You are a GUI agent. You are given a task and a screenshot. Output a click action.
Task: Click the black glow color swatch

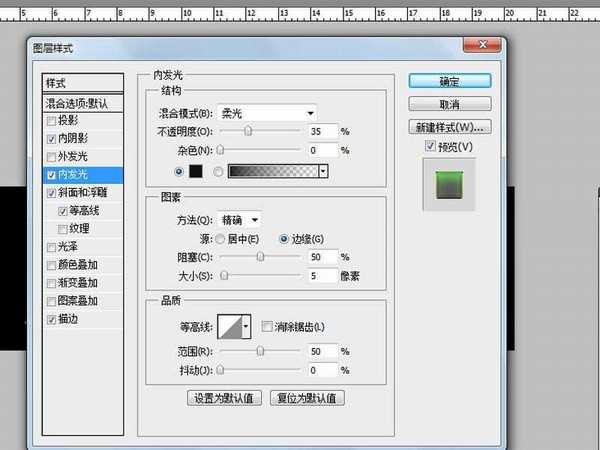click(197, 171)
